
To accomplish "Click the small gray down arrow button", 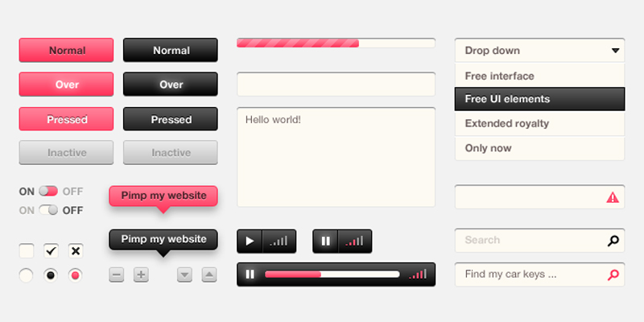I will [x=184, y=275].
